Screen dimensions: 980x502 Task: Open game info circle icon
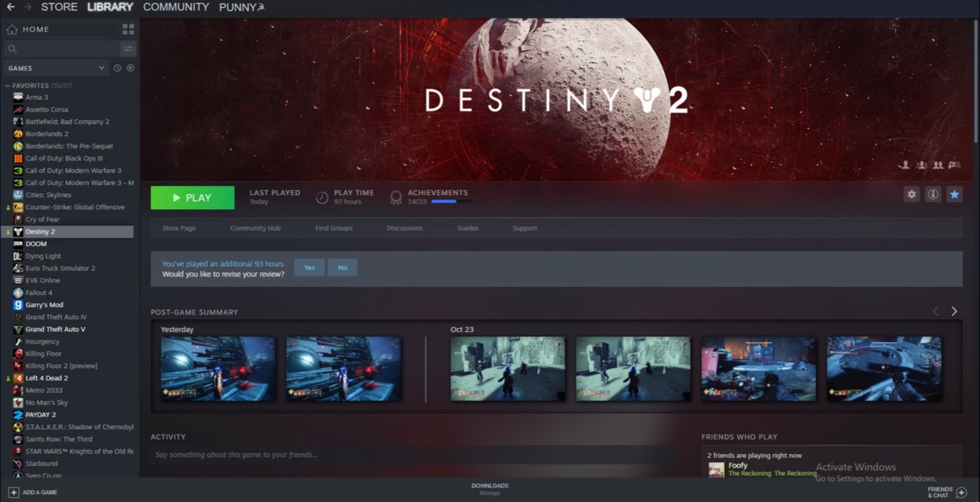pyautogui.click(x=933, y=194)
